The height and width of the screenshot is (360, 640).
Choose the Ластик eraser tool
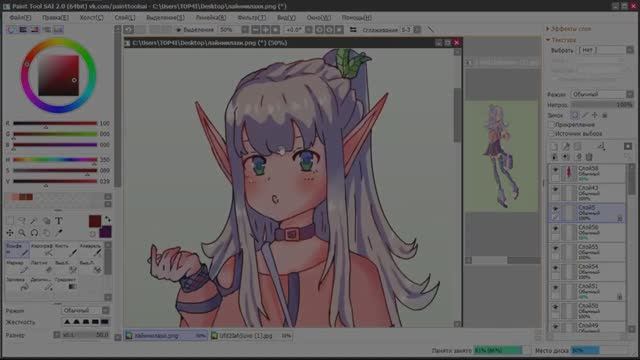coord(42,266)
